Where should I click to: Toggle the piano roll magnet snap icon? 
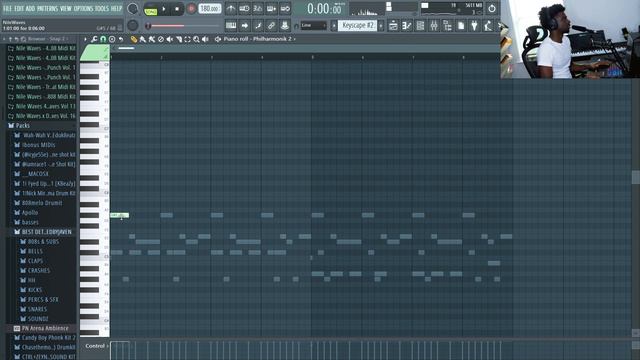(103, 39)
